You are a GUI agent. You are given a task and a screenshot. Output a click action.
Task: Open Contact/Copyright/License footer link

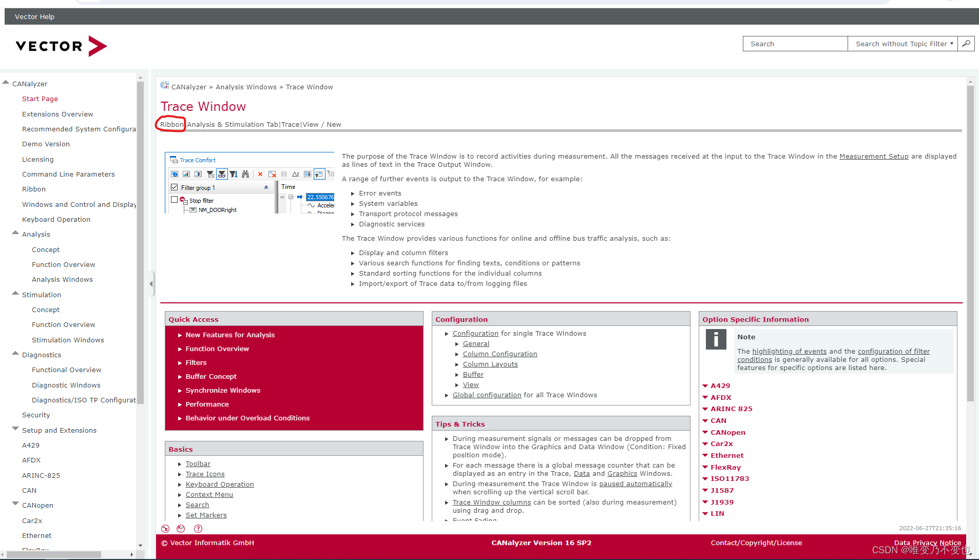(756, 543)
